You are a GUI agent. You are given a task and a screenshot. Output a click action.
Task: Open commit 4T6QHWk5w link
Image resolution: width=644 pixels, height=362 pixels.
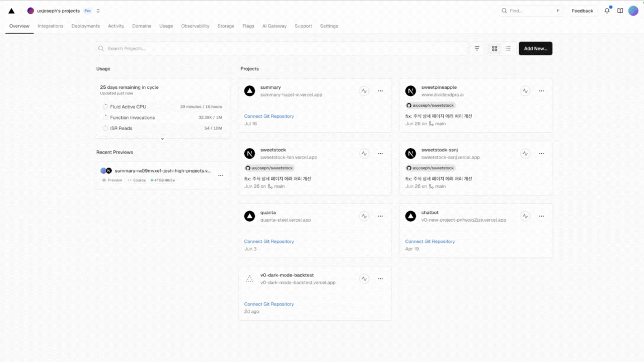[x=163, y=180]
